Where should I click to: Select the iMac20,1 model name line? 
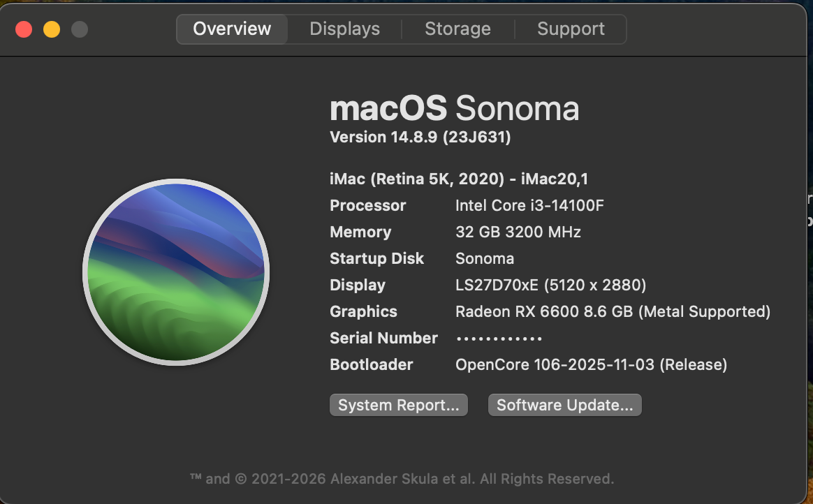coord(459,179)
